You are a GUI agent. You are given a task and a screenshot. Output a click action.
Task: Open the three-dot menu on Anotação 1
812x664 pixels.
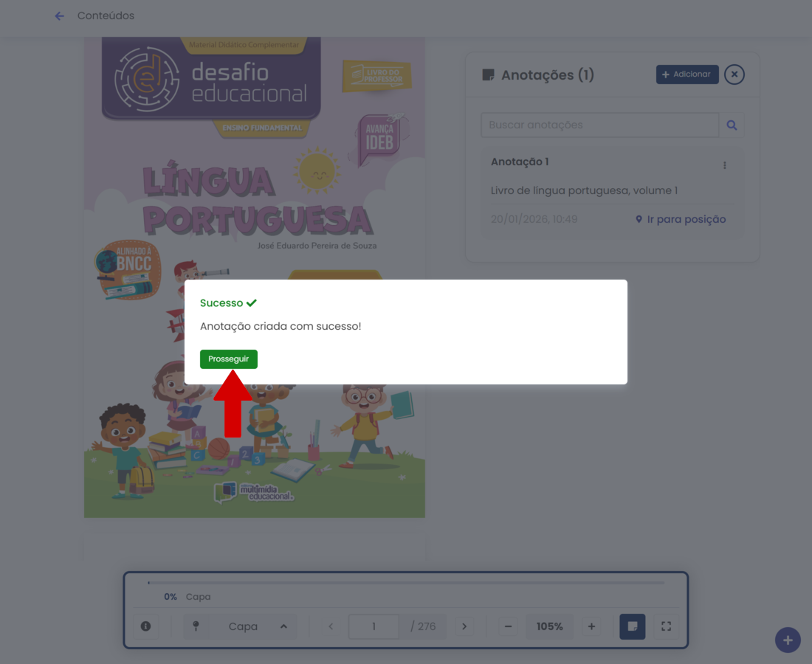point(724,165)
